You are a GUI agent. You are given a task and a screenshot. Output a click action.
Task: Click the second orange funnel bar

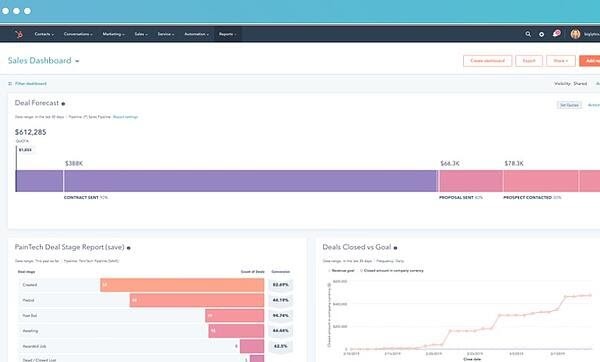coord(197,300)
